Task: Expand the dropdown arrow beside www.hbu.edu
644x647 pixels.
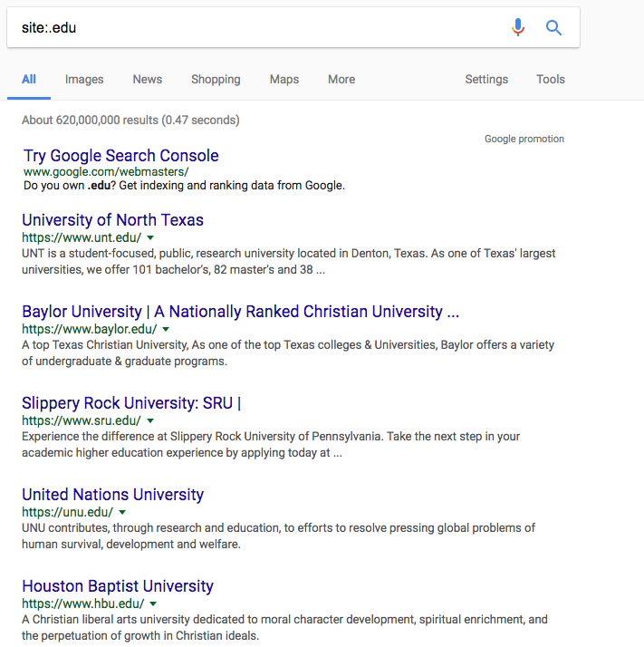Action: [153, 604]
